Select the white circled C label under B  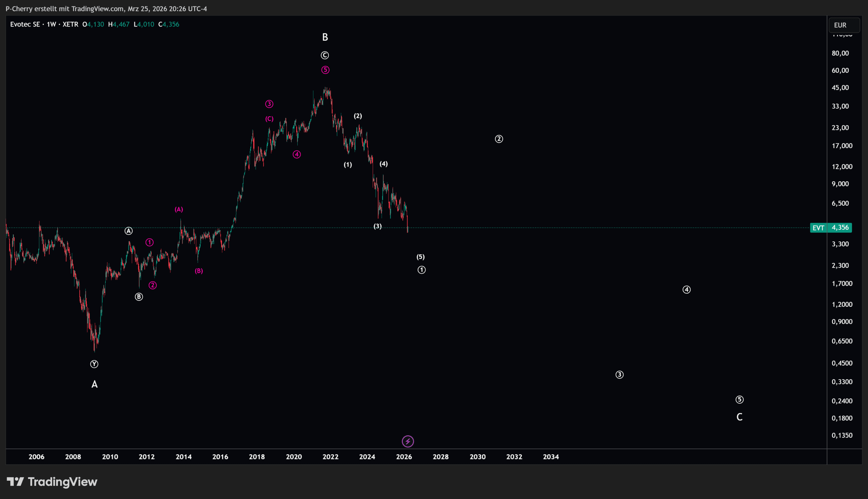tap(325, 55)
